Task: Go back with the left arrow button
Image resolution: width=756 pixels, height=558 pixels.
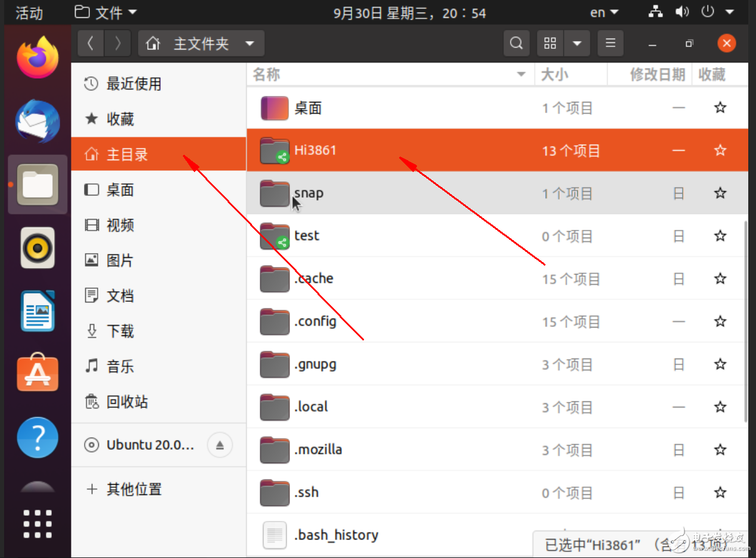Action: coord(91,43)
